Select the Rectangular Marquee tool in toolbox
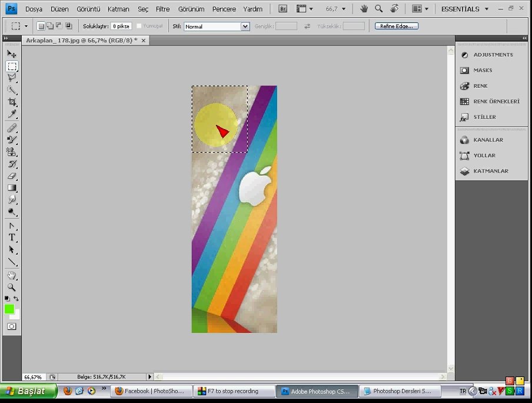Viewport: 532px width, 403px height. tap(12, 66)
